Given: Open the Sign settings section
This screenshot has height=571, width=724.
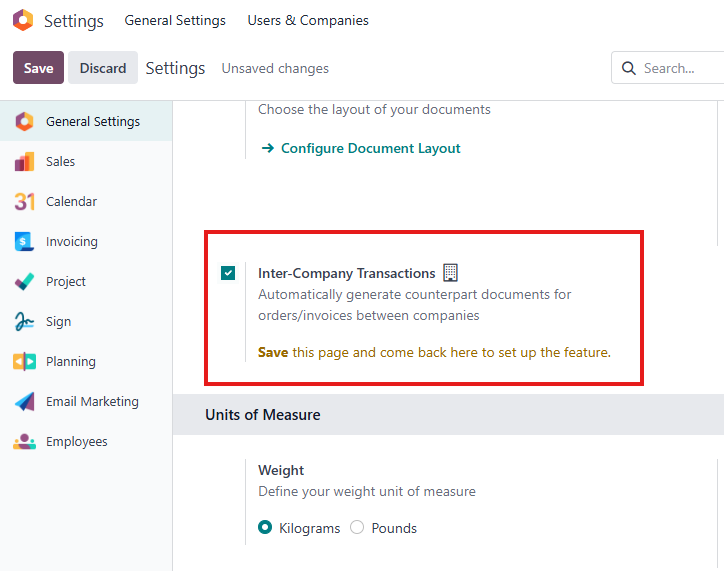Looking at the screenshot, I should [x=86, y=321].
